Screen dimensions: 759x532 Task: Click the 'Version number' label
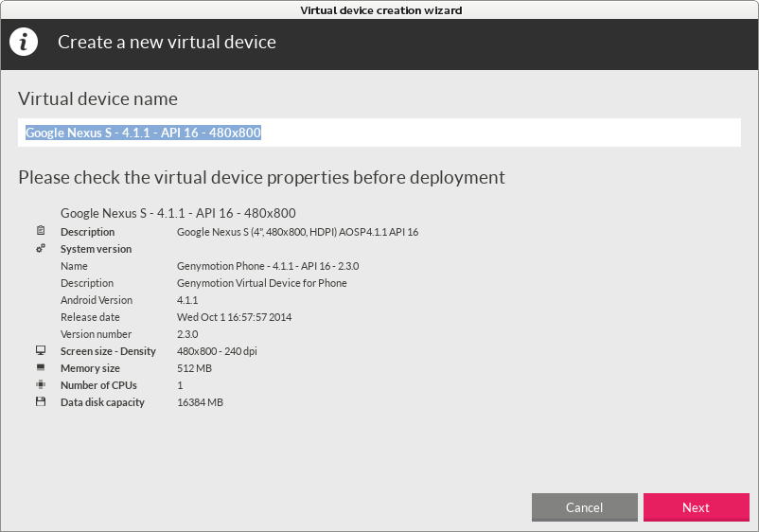pyautogui.click(x=96, y=334)
